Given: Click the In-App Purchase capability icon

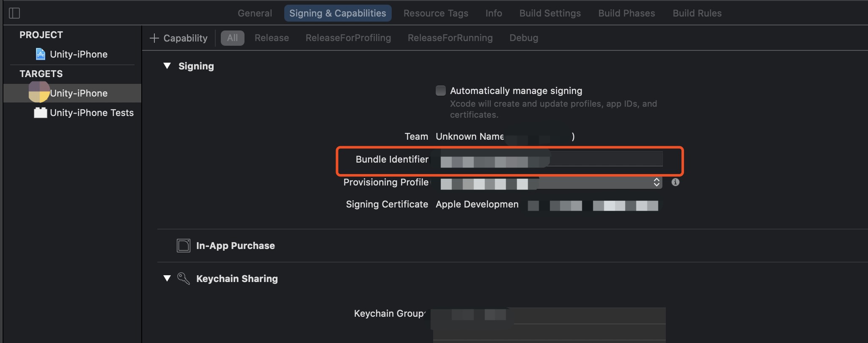Looking at the screenshot, I should pyautogui.click(x=184, y=246).
